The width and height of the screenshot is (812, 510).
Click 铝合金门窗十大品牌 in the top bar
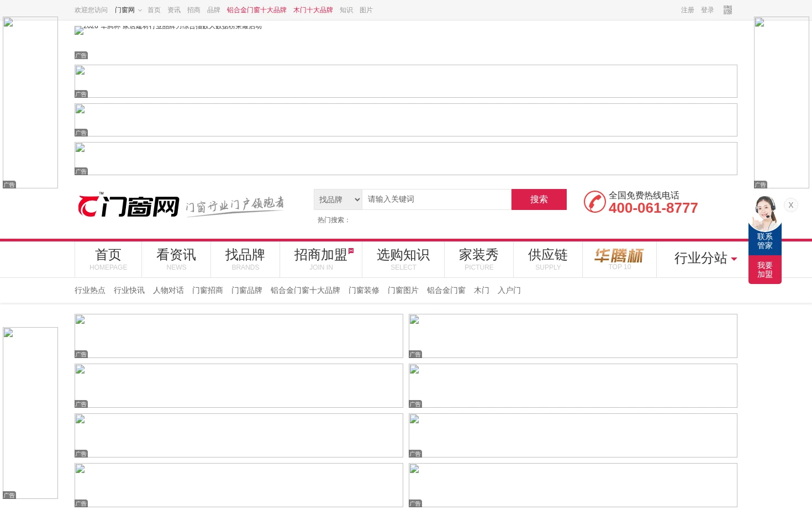[257, 10]
